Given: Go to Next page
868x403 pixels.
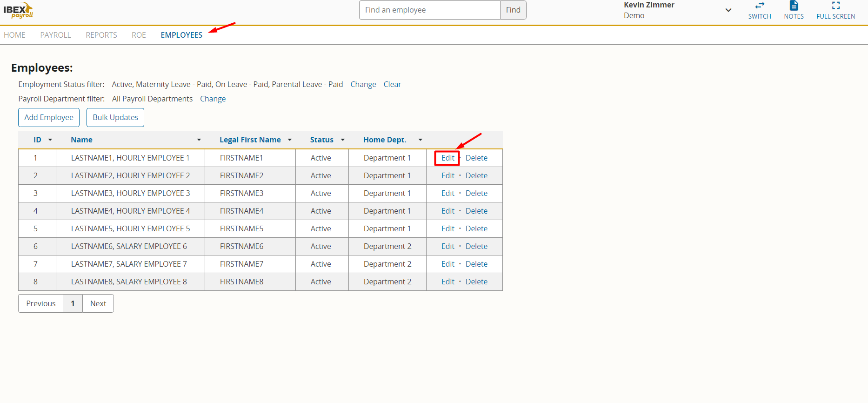Looking at the screenshot, I should (98, 303).
